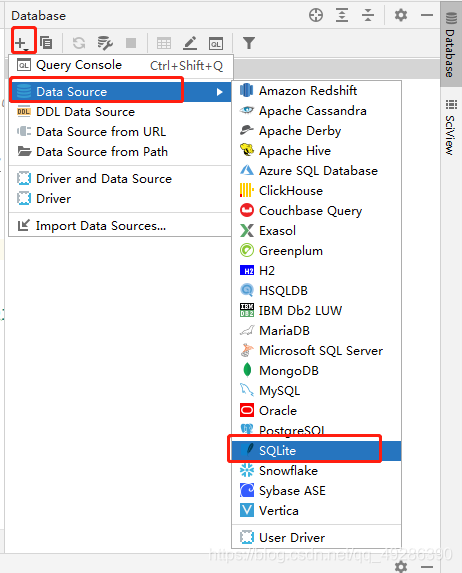Screen dimensions: 462x573
Task: Click the Filter funnel icon
Action: [249, 43]
